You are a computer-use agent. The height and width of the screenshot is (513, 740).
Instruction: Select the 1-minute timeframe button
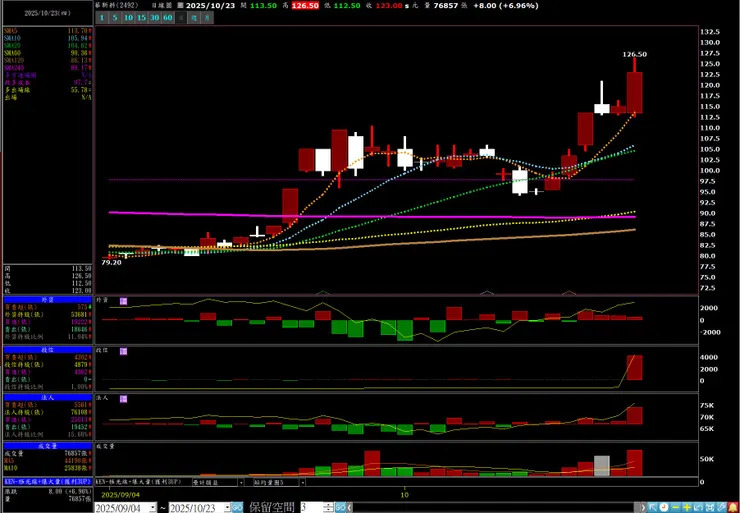101,17
